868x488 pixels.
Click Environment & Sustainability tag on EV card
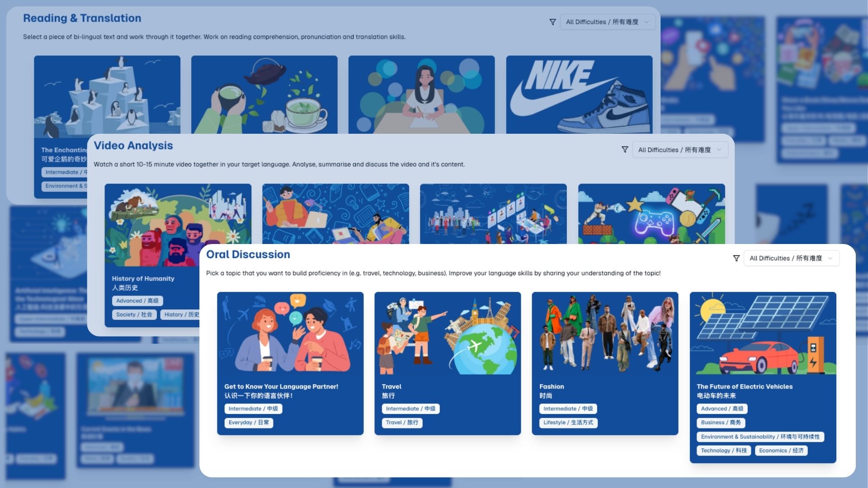click(760, 436)
